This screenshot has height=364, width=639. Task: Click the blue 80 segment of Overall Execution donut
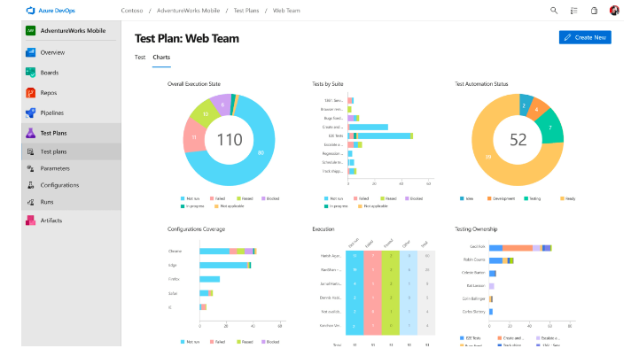pos(261,152)
